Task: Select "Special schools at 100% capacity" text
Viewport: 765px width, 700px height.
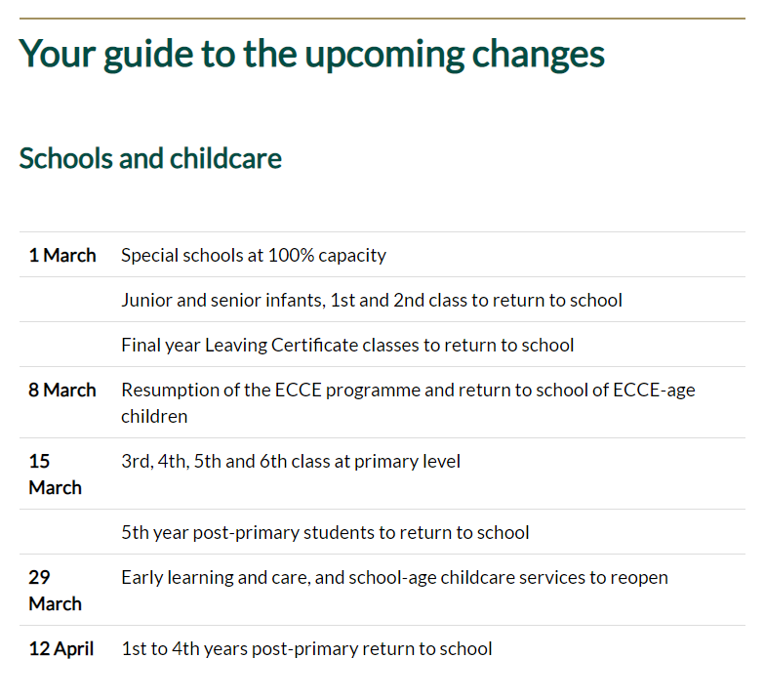Action: tap(254, 256)
